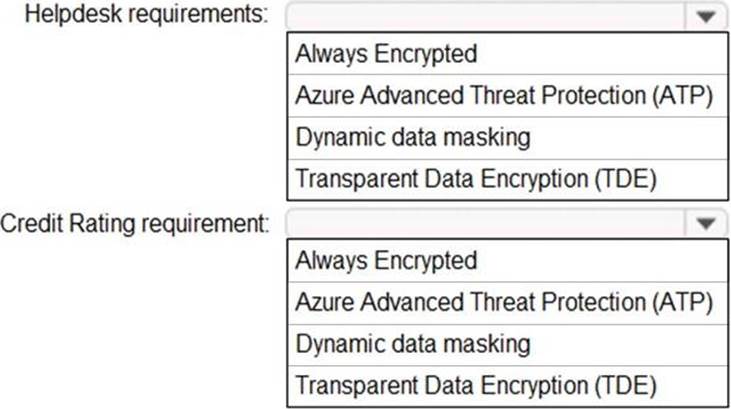The height and width of the screenshot is (409, 731).
Task: Apply Dynamic data masking in the first list
Action: click(x=412, y=137)
